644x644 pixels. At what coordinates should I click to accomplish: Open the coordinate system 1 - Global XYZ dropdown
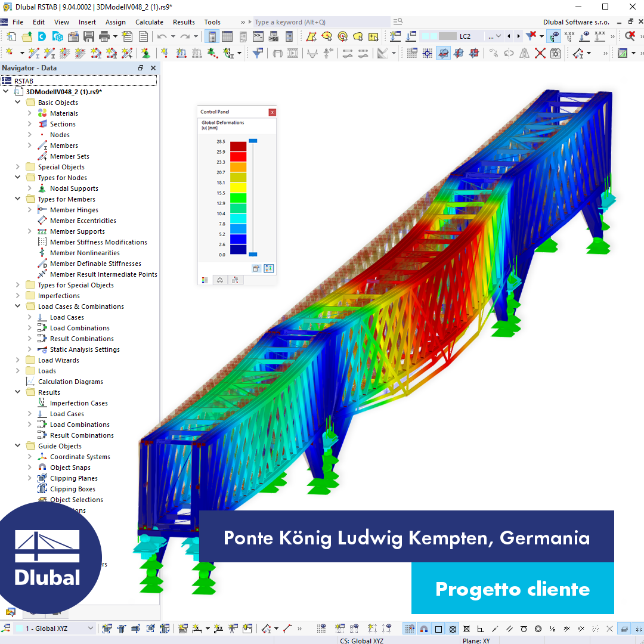pos(55,628)
